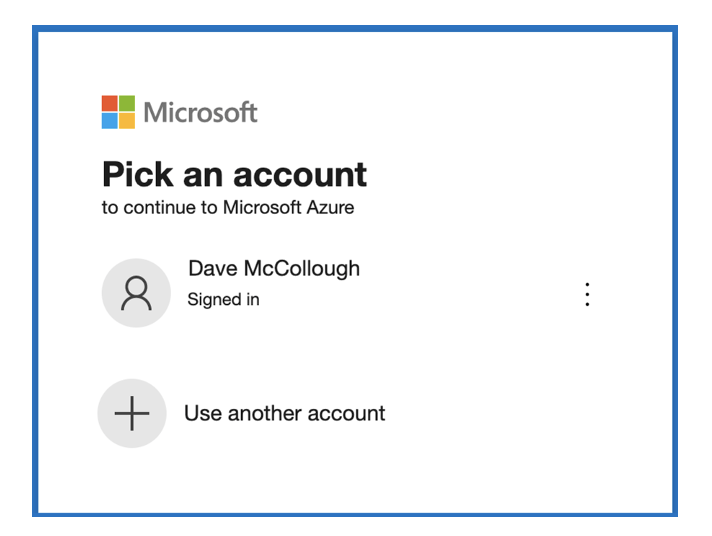Click the "to continue to Microsoft Azure" subtitle

(x=227, y=208)
